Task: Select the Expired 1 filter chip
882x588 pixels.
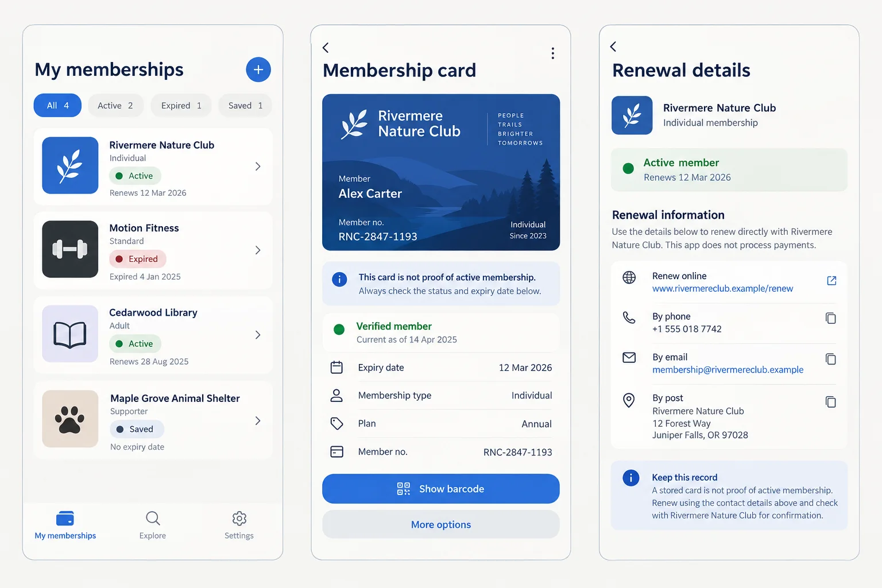Action: click(181, 106)
